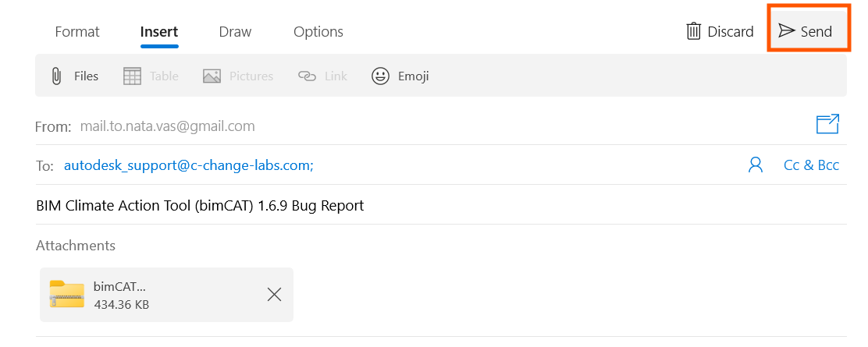Viewport: 868px width, 347px height.
Task: Open message in new window icon
Action: [827, 125]
